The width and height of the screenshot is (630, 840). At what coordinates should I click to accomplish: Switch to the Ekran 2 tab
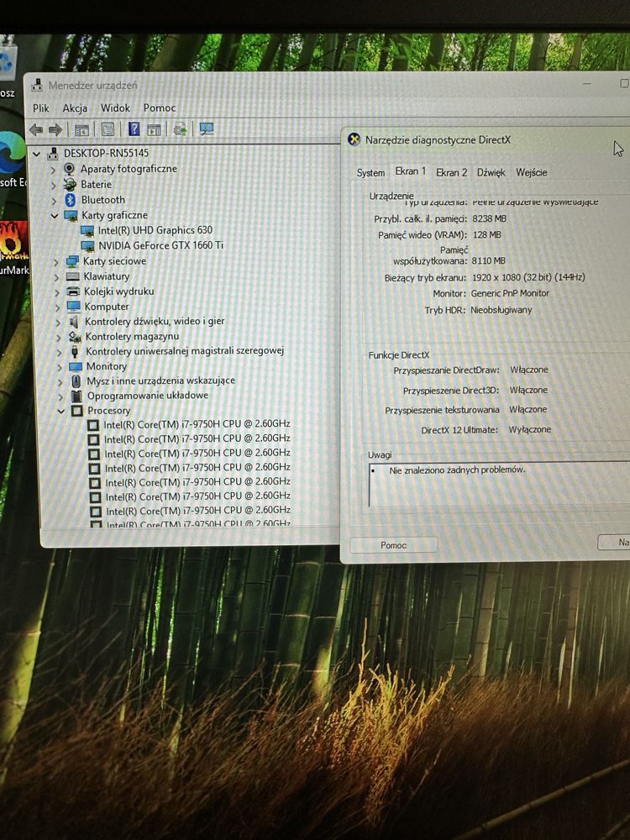tap(451, 172)
